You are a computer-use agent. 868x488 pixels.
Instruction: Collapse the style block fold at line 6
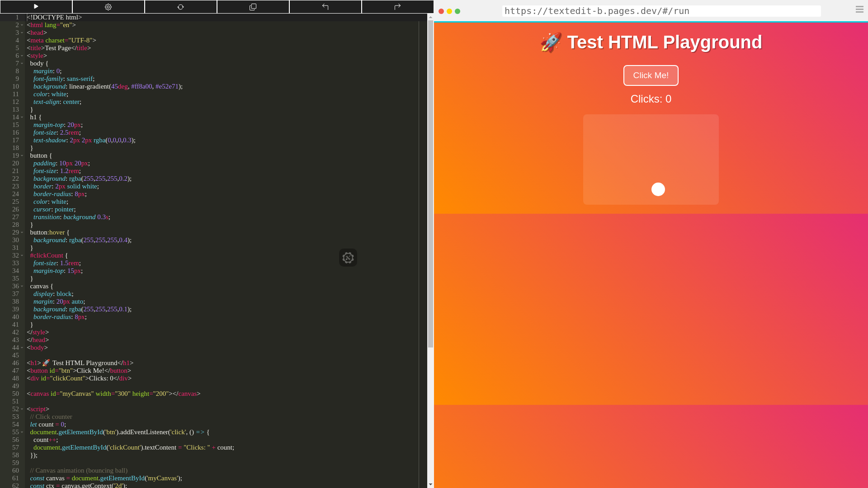coord(22,56)
